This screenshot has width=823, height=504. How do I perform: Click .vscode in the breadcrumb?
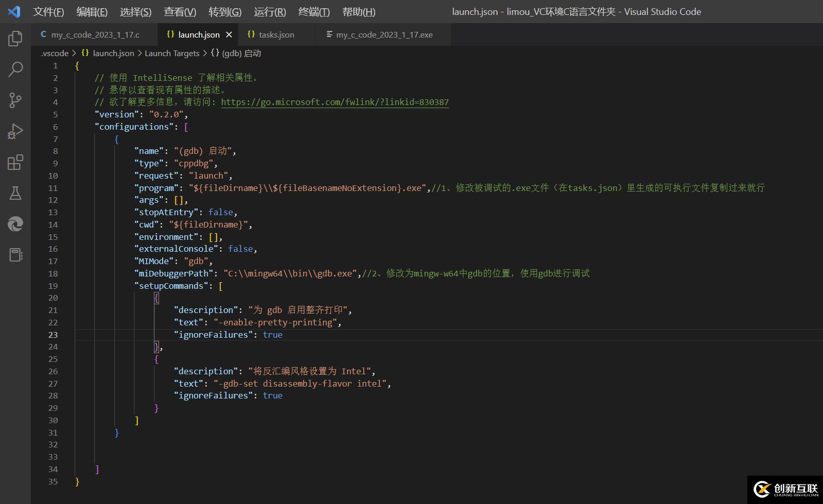55,53
